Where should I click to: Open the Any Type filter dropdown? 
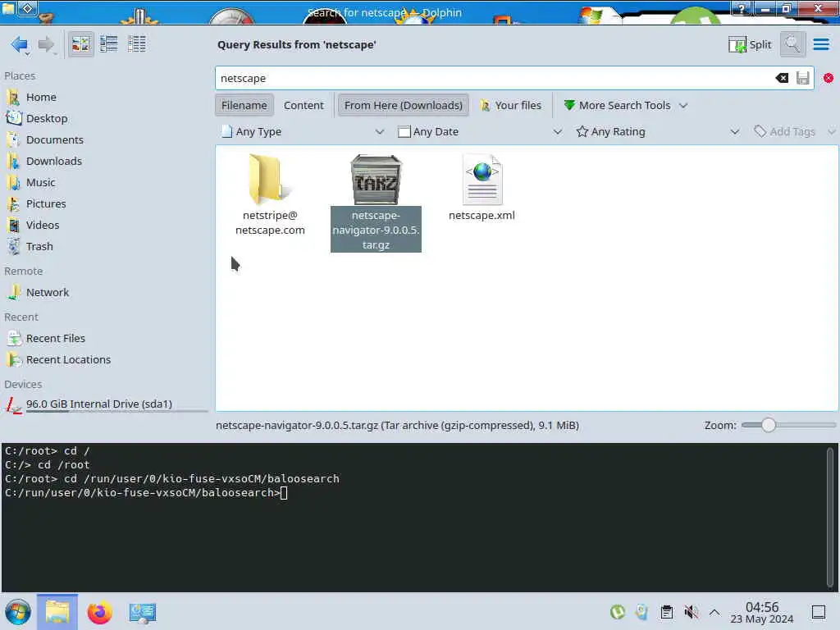pos(303,132)
